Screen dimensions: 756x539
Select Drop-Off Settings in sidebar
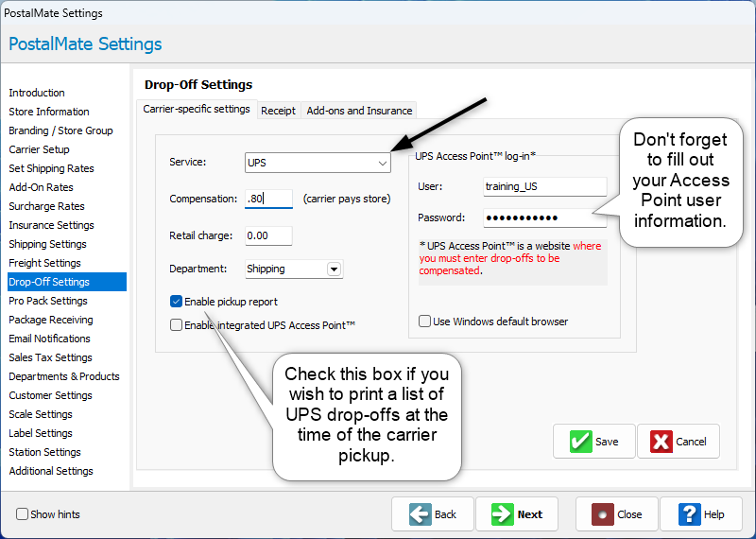tap(67, 282)
